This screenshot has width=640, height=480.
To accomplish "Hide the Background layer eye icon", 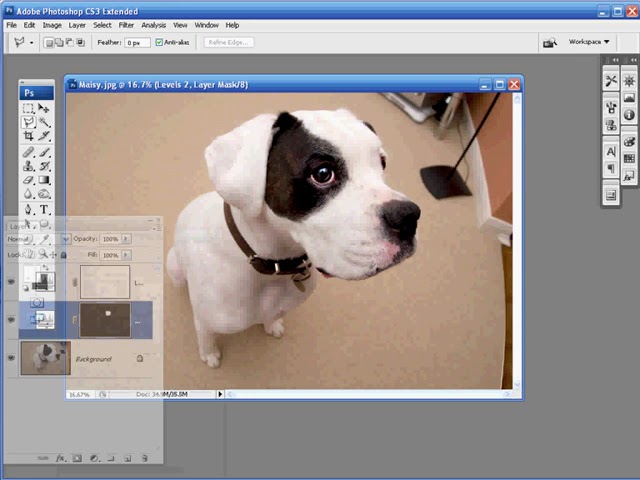I will click(x=11, y=358).
